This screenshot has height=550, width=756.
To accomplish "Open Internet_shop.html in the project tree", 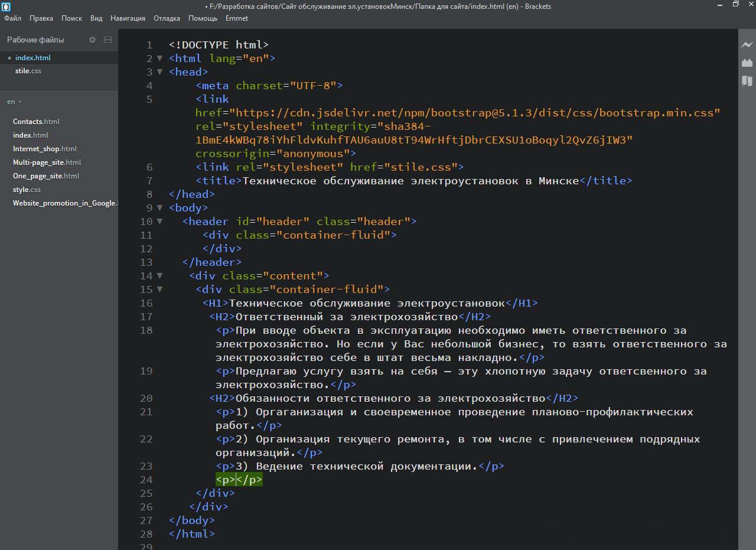I will (x=44, y=149).
